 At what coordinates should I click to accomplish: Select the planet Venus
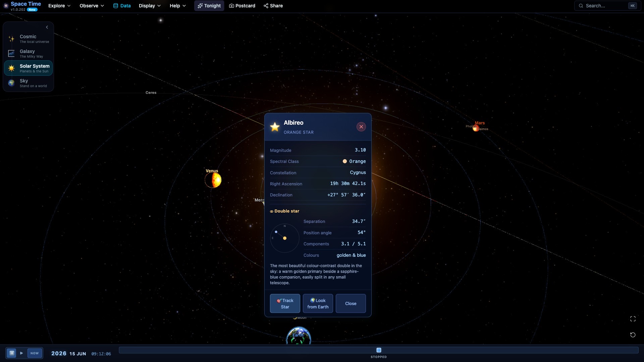tap(214, 180)
